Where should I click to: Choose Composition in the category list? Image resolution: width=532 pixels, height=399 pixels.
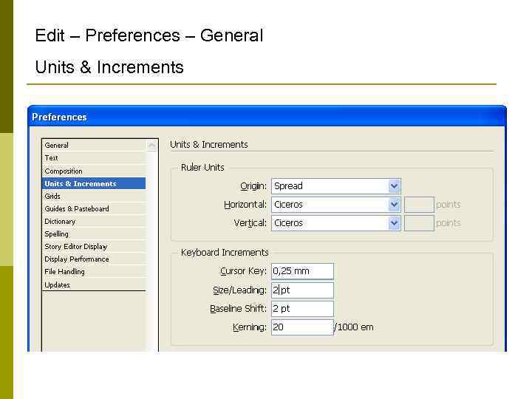(64, 171)
